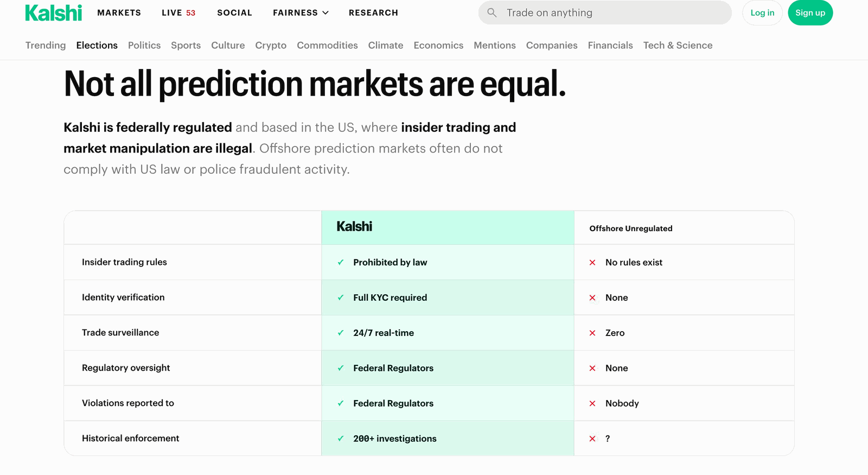Click the checkmark next to Full KYC required
Image resolution: width=868 pixels, height=475 pixels.
tap(340, 297)
